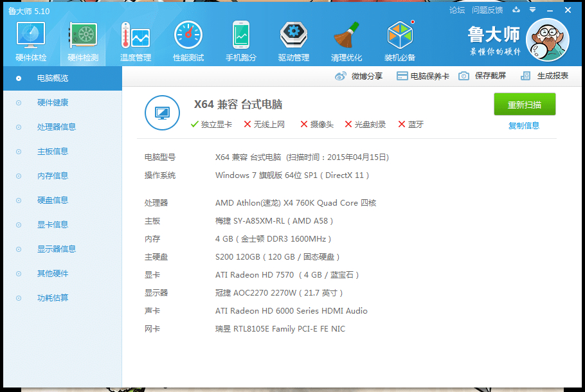Click 微博分享 text

(x=366, y=76)
